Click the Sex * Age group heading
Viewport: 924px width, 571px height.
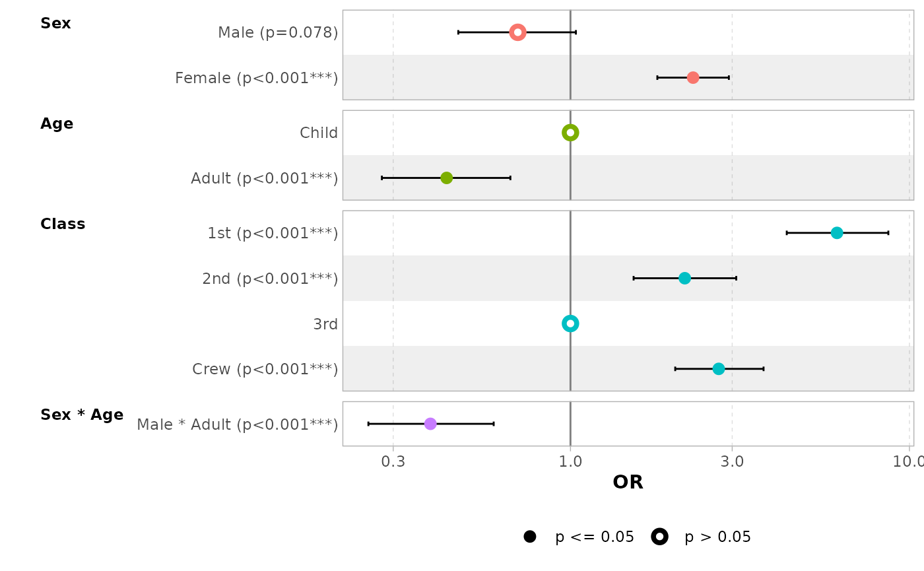(x=82, y=415)
